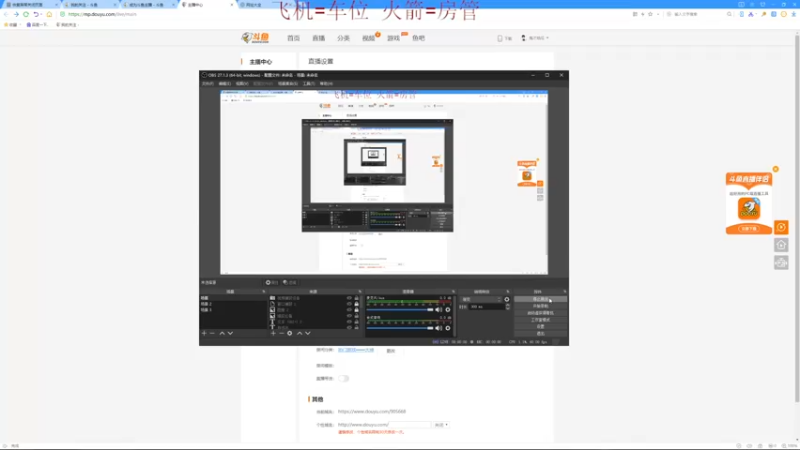Adjust the first mixer channel volume slider
This screenshot has width=800, height=450.
(399, 310)
